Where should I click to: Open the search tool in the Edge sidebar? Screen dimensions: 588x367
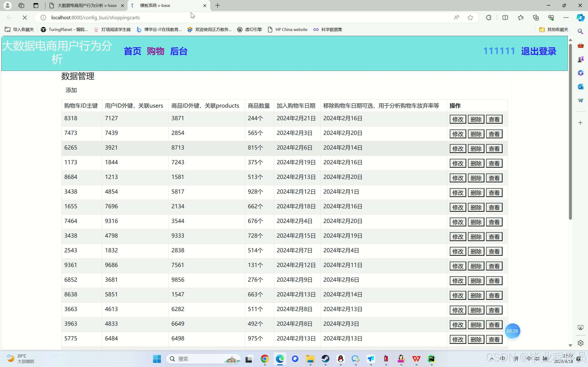pyautogui.click(x=581, y=31)
